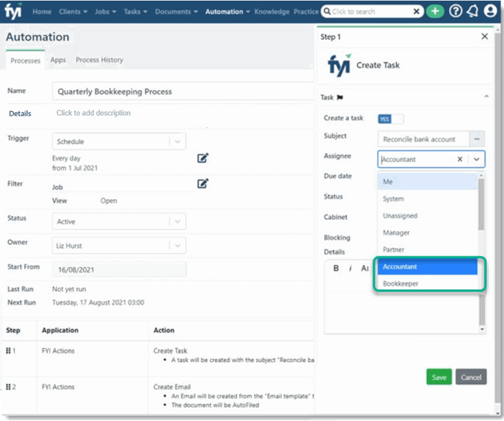Switch to the Apps tab
Viewport: 504px width, 421px height.
[58, 60]
